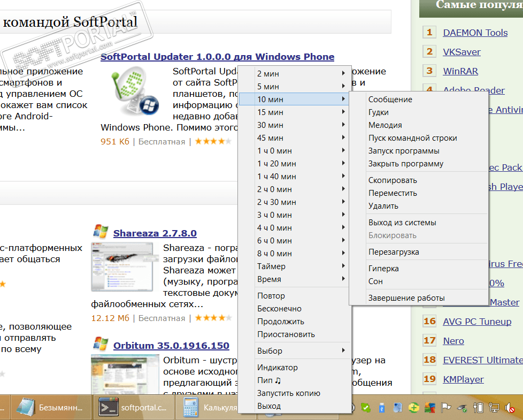Select Запуск программы action
Screen dimensions: 523x420
[419, 151]
